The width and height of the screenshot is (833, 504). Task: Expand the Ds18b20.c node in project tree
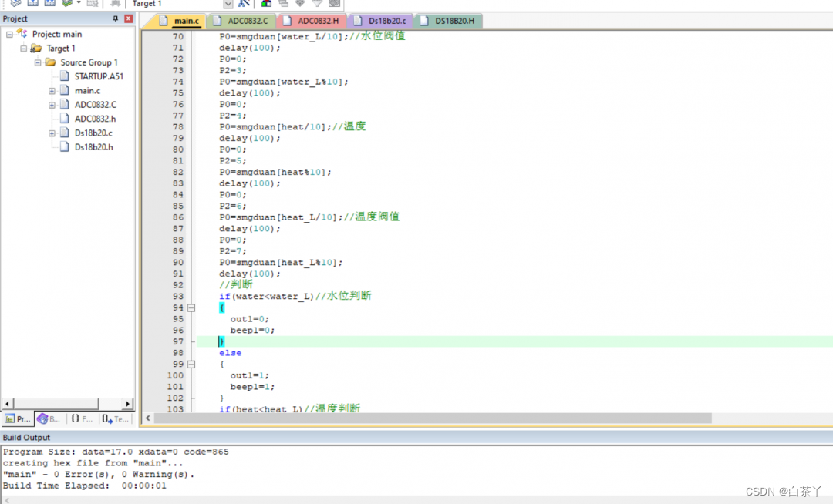coord(52,133)
